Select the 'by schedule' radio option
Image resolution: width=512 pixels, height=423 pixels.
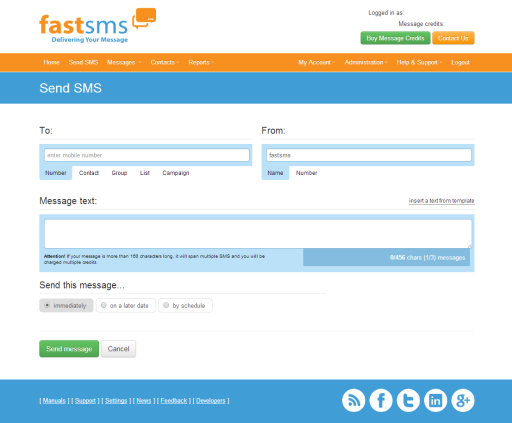(x=185, y=305)
